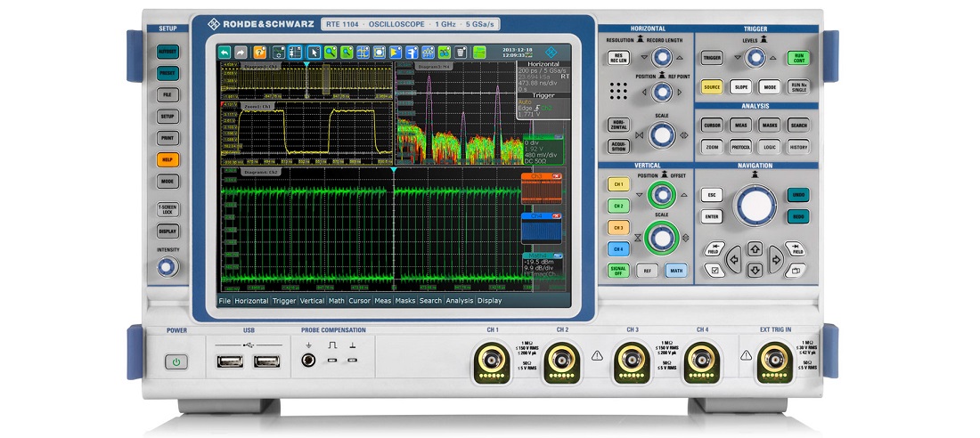Image resolution: width=980 pixels, height=438 pixels.
Task: Open the Cursor menu on screen
Action: pyautogui.click(x=359, y=301)
